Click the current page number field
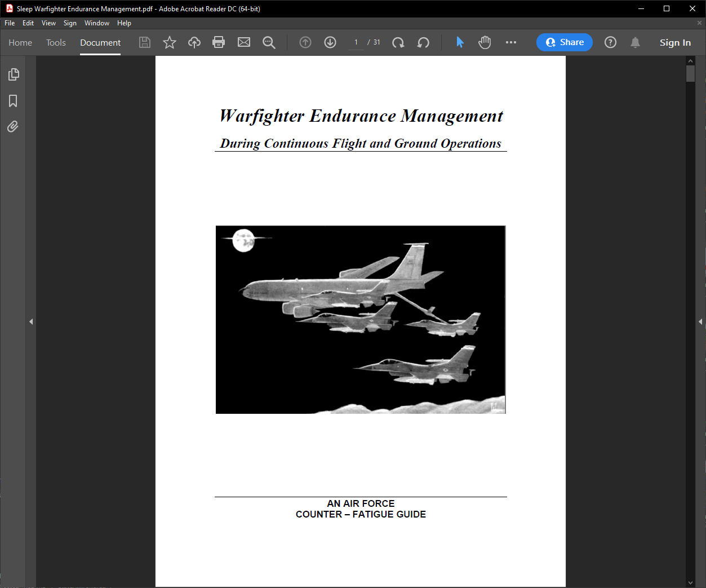 click(356, 42)
